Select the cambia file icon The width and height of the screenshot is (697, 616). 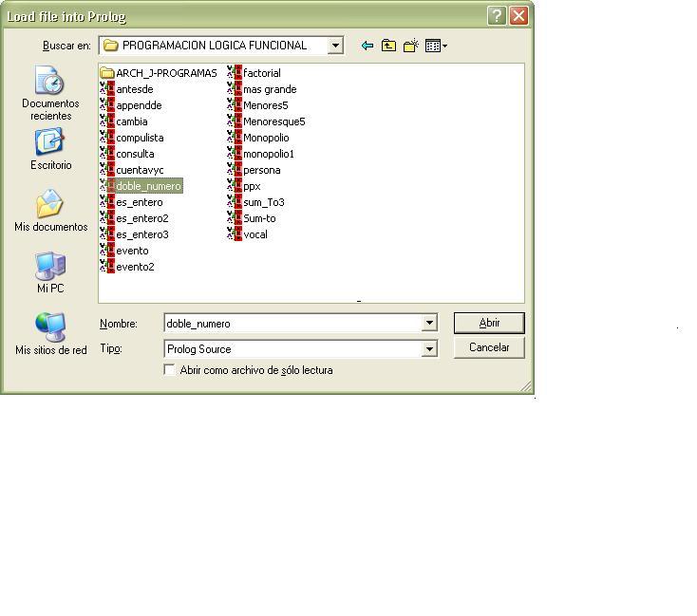click(107, 121)
